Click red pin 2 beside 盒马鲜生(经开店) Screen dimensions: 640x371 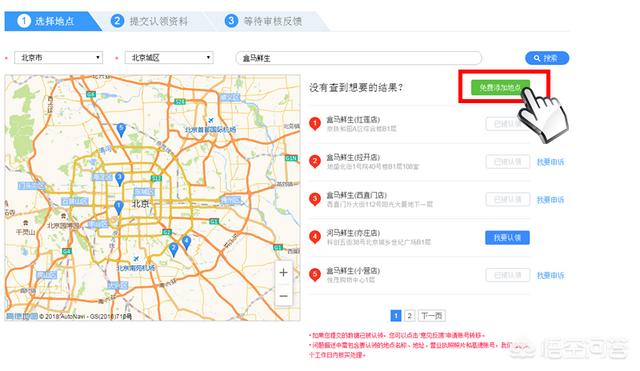pyautogui.click(x=315, y=162)
